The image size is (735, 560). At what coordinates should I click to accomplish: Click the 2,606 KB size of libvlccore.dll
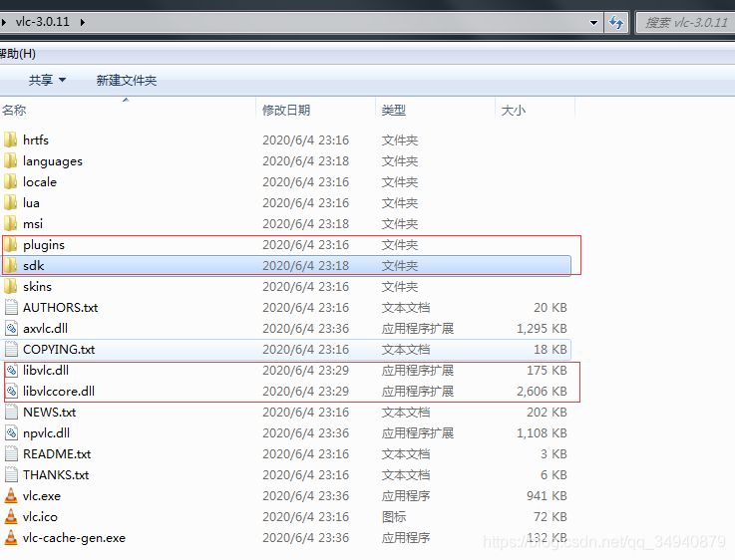point(542,391)
